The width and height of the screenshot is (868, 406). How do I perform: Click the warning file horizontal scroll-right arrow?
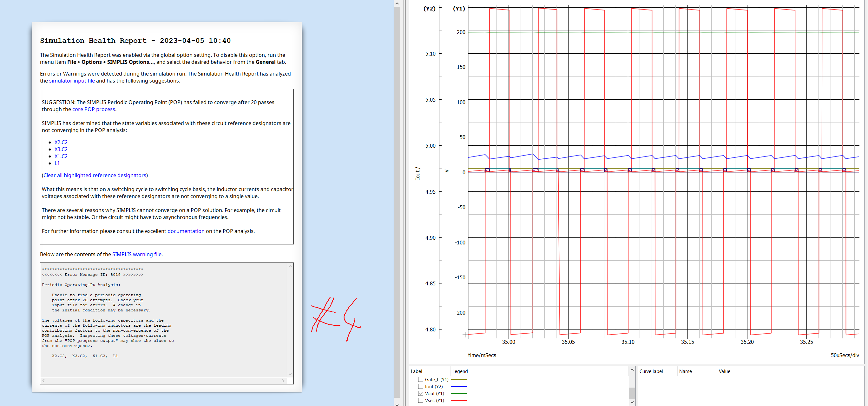(x=283, y=381)
